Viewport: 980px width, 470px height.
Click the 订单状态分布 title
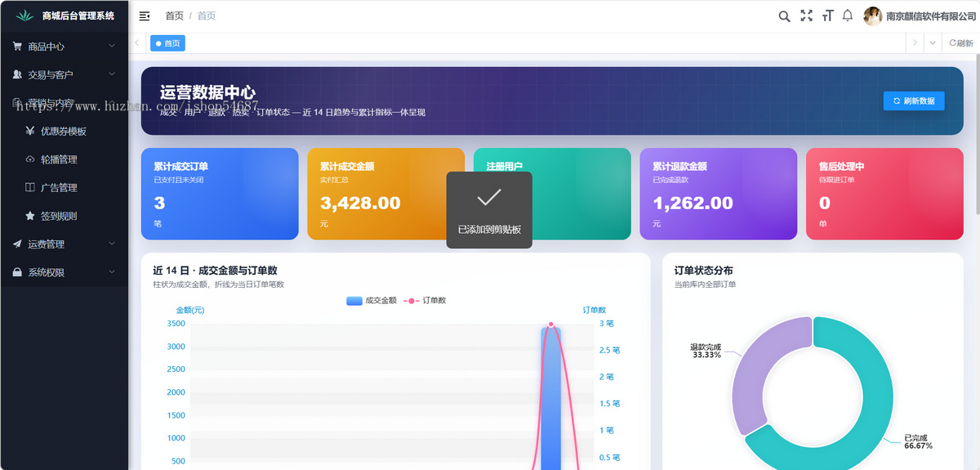click(x=703, y=270)
